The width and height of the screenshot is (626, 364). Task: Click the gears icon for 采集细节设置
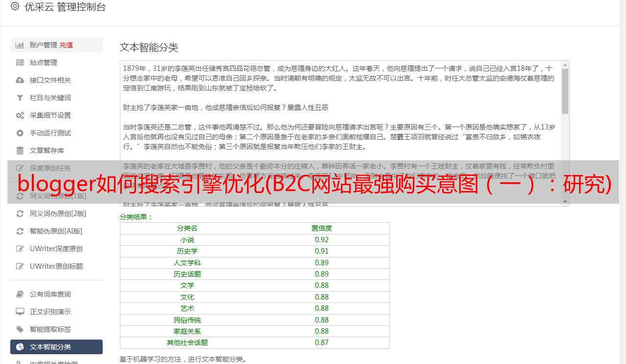coord(20,115)
